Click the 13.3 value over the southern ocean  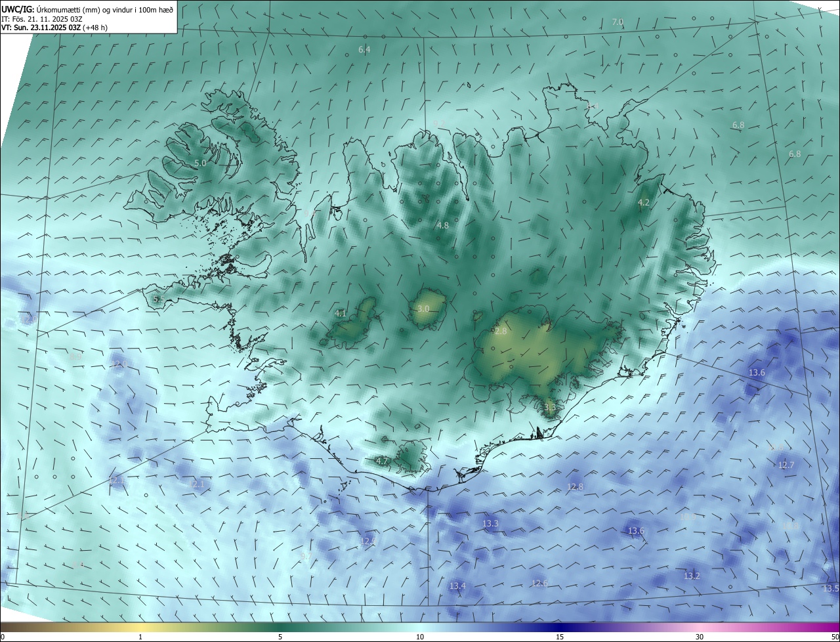[x=490, y=523]
